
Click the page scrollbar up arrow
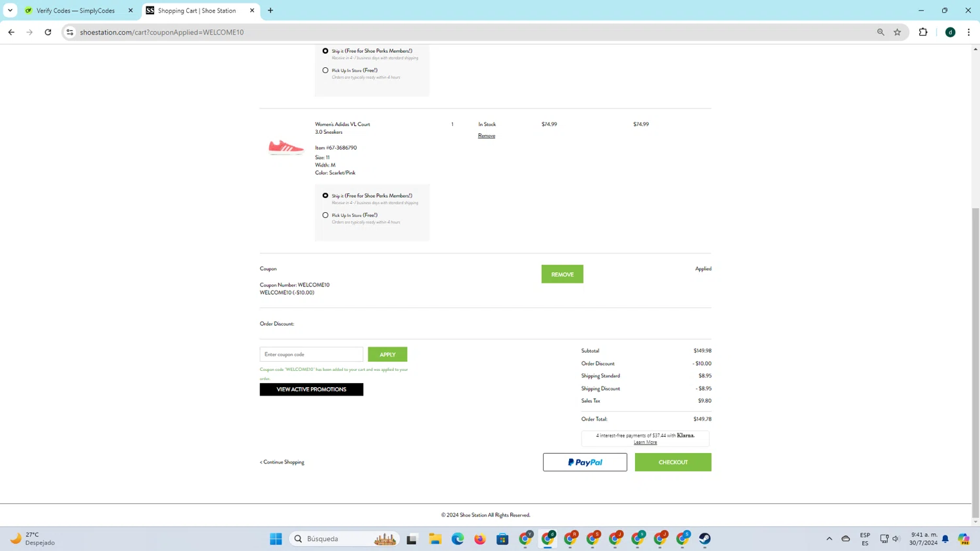click(976, 49)
